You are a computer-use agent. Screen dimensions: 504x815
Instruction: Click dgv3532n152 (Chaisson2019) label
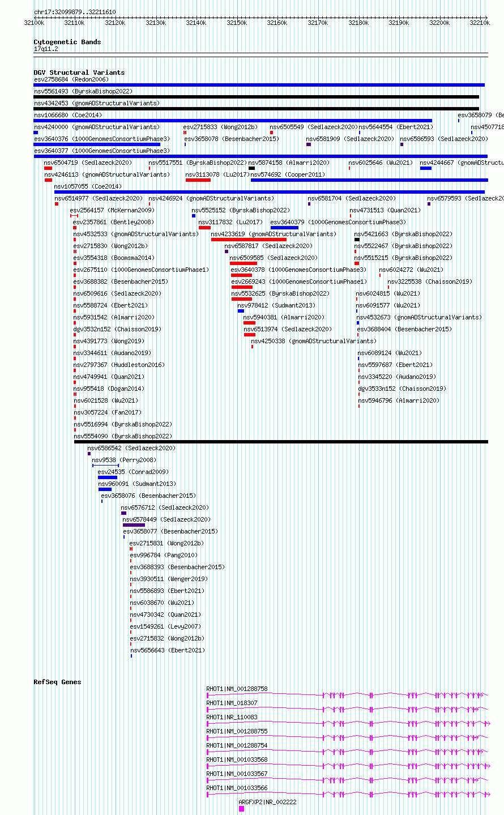pyautogui.click(x=117, y=329)
